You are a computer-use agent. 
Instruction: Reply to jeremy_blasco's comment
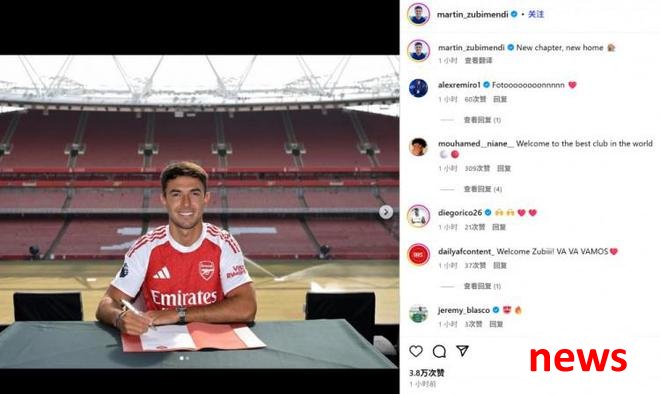point(496,324)
